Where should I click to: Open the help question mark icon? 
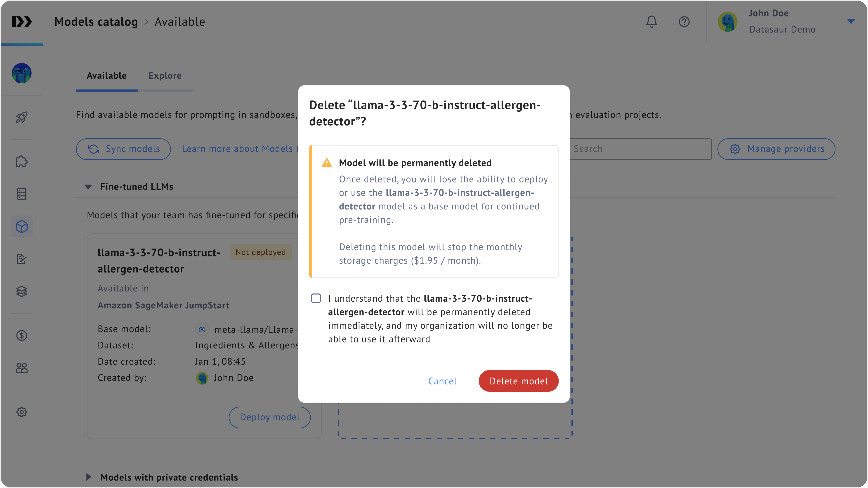point(684,22)
